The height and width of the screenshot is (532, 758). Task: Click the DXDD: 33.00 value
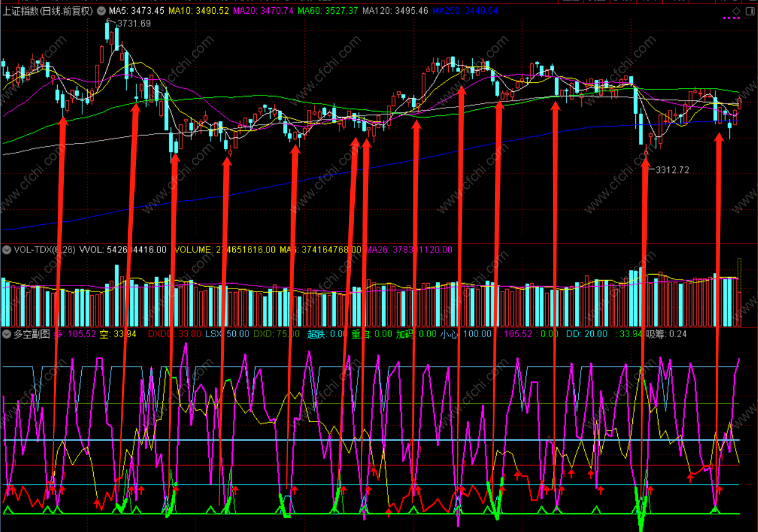[x=174, y=334]
